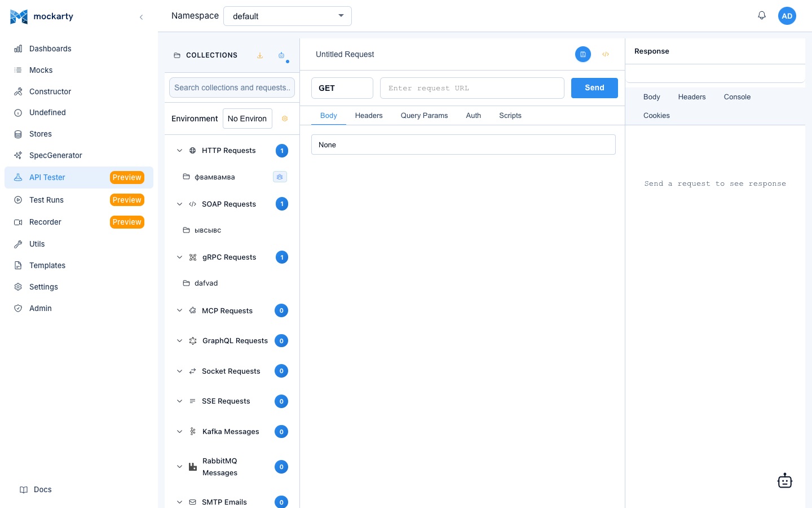Select the Response Cookies tab

point(656,116)
